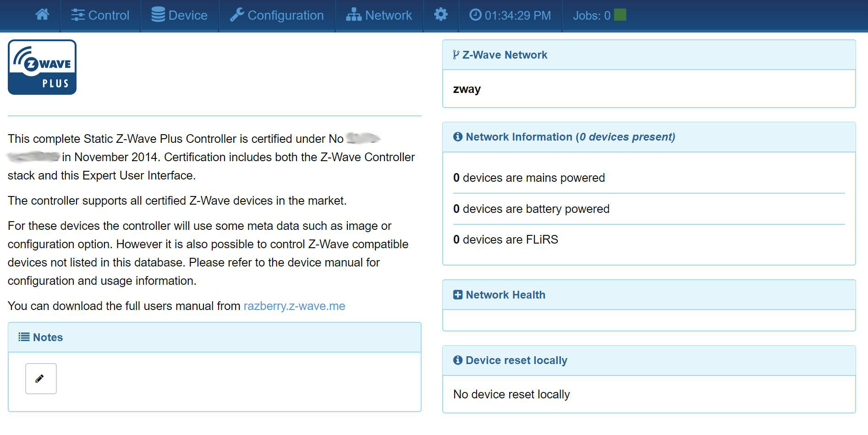Click the Z-Wave Plus logo

[42, 67]
